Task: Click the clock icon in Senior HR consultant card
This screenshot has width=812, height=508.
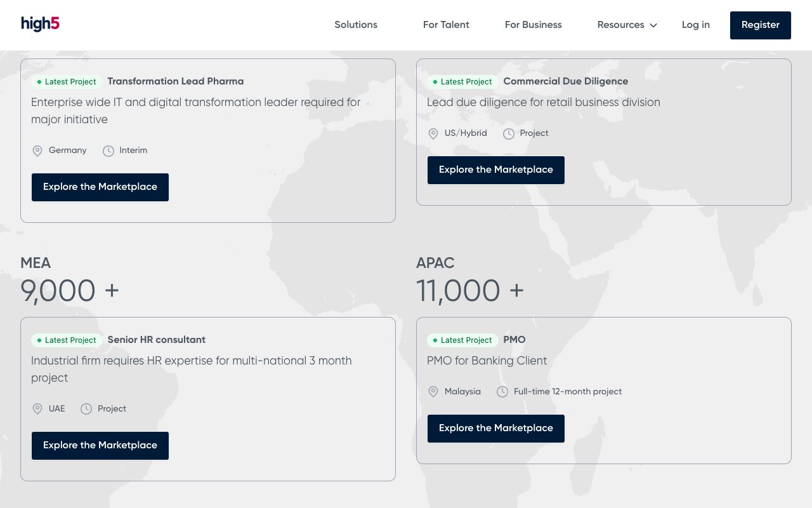Action: pos(86,410)
